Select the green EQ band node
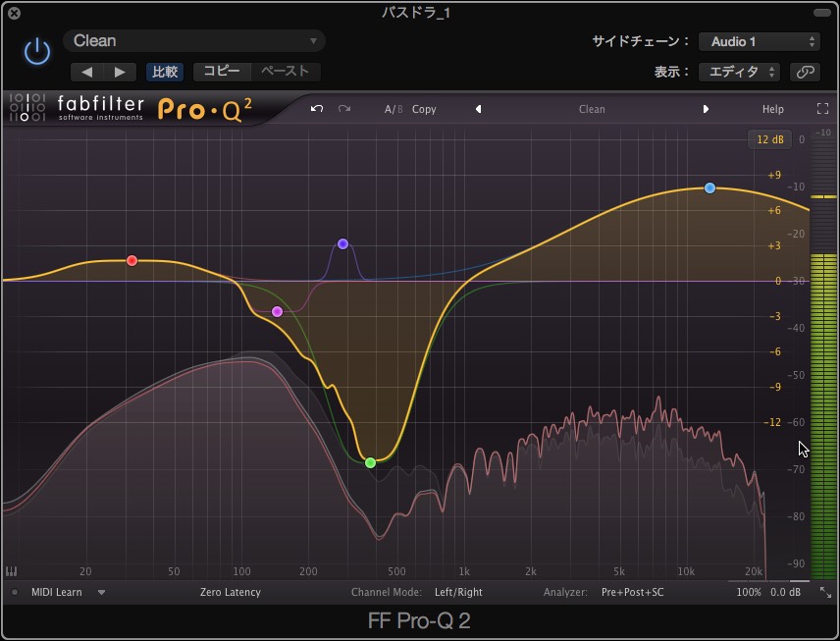The height and width of the screenshot is (641, 840). 370,462
